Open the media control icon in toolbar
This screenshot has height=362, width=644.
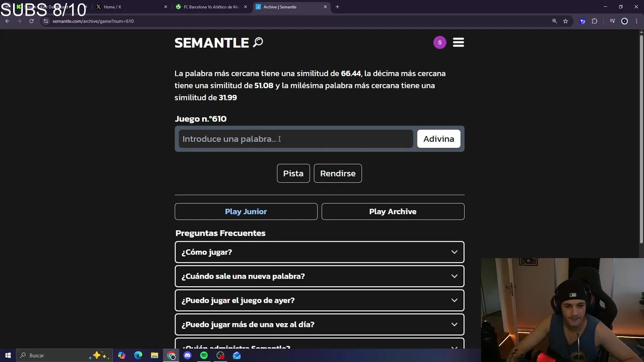click(612, 21)
